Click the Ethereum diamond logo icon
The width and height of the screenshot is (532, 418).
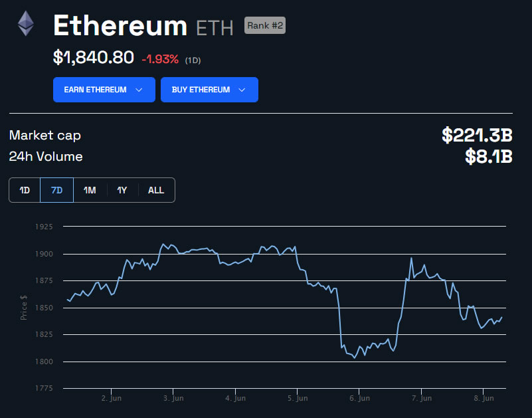(26, 24)
